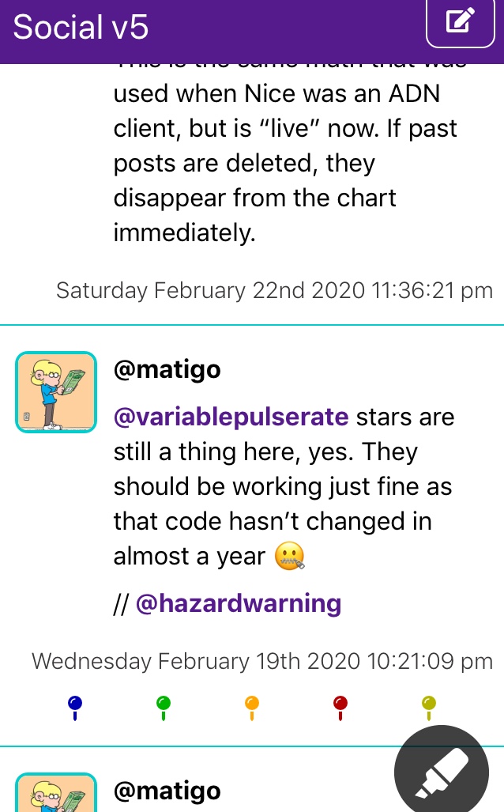504x812 pixels.
Task: Open matigo's avatar above the pin row
Action: tap(56, 392)
